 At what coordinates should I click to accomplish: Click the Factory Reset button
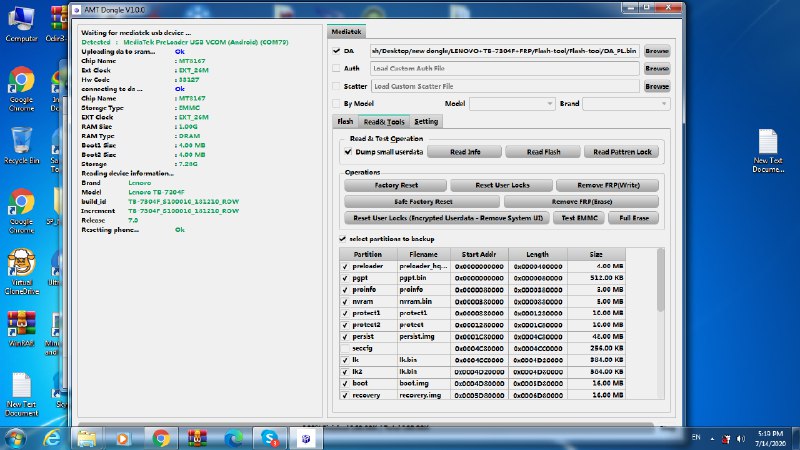click(x=395, y=185)
